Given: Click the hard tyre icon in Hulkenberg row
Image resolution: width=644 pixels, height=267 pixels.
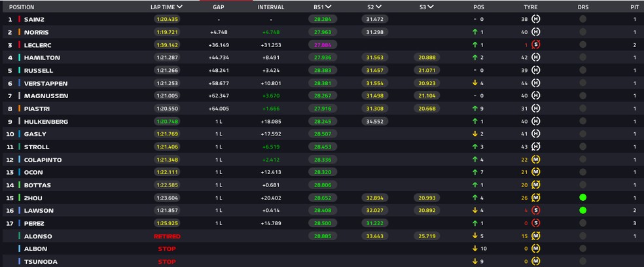Looking at the screenshot, I should (535, 121).
